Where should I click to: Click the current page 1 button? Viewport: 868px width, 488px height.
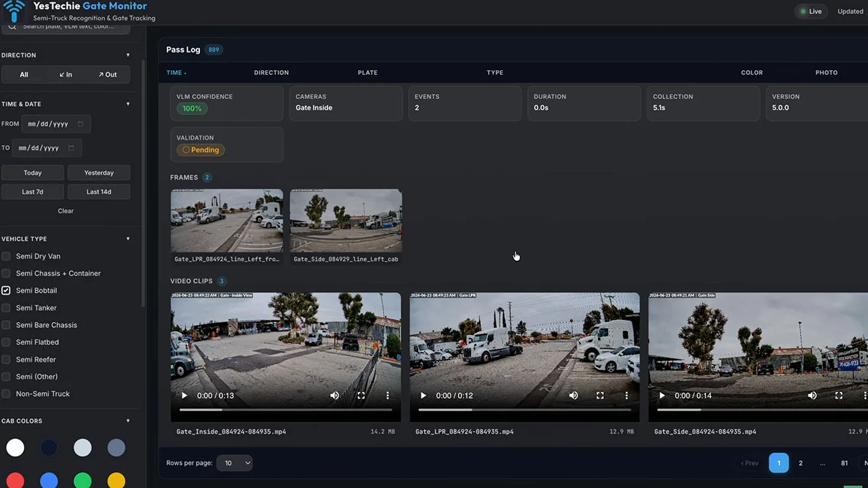[779, 463]
